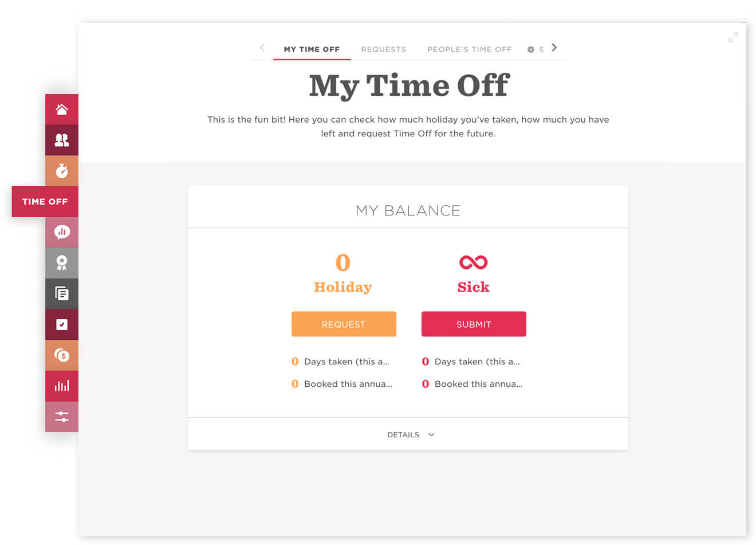The width and height of the screenshot is (756, 545).
Task: Open the documents icon in sidebar
Action: pyautogui.click(x=62, y=294)
